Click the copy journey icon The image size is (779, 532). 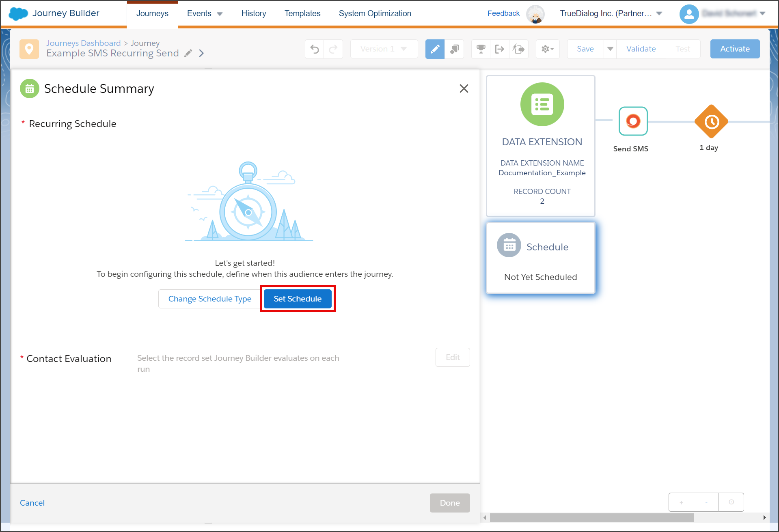(519, 49)
